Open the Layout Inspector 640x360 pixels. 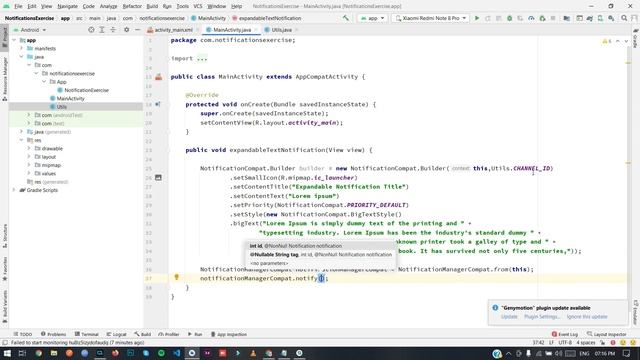click(607, 334)
